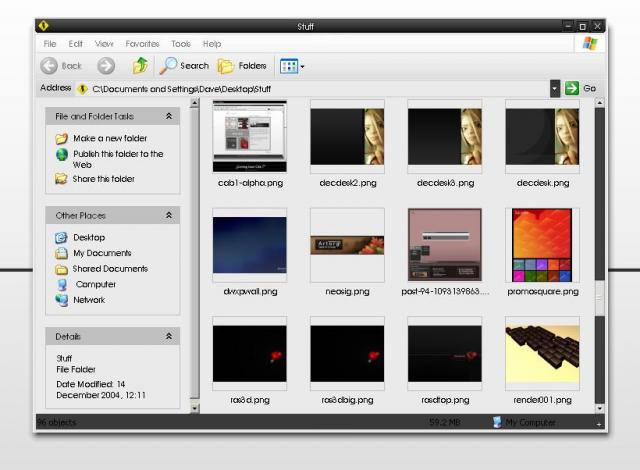The image size is (640, 470).
Task: Click task pane scrollbar up arrow
Action: pyautogui.click(x=195, y=103)
